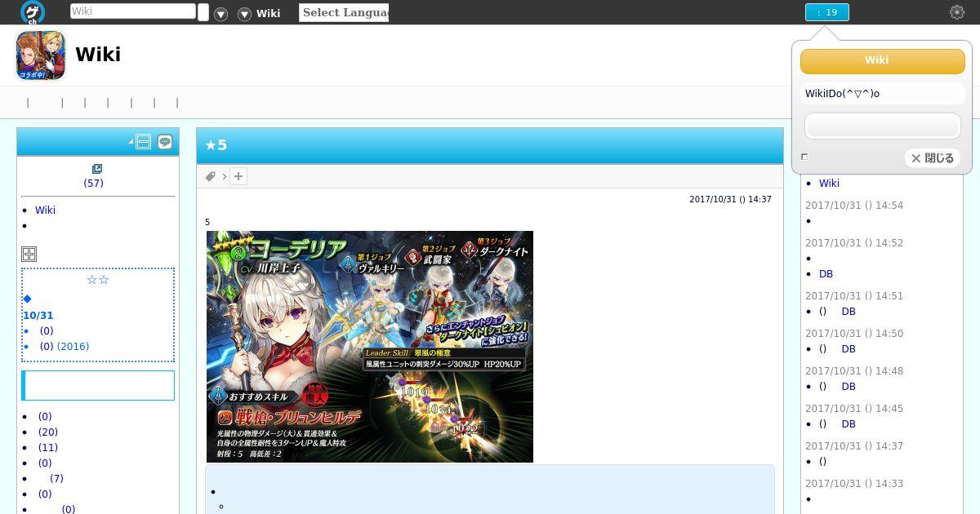Open the speech bubble comment icon in sidebar
Image resolution: width=980 pixels, height=514 pixels.
[165, 142]
